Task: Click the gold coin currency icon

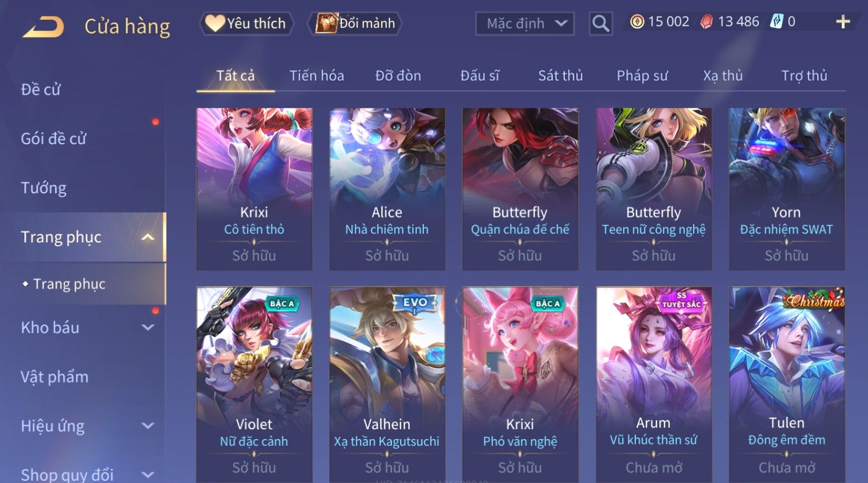Action: [636, 22]
